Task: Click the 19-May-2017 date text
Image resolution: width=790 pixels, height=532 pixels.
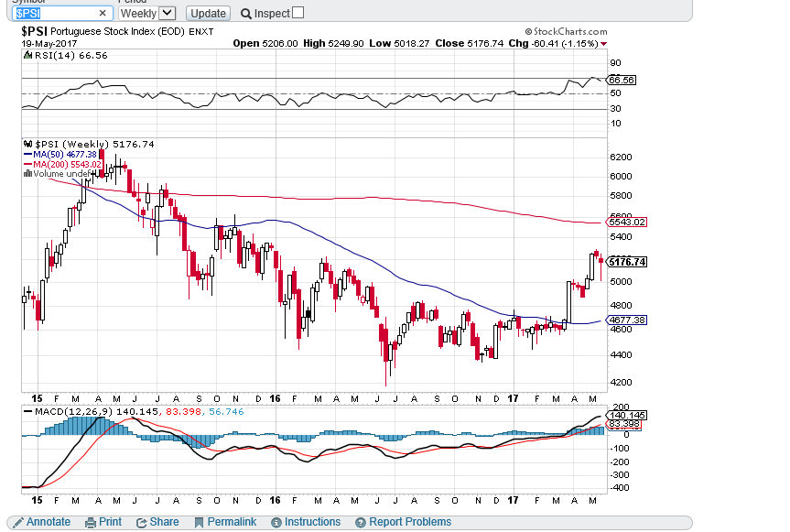Action: tap(49, 43)
